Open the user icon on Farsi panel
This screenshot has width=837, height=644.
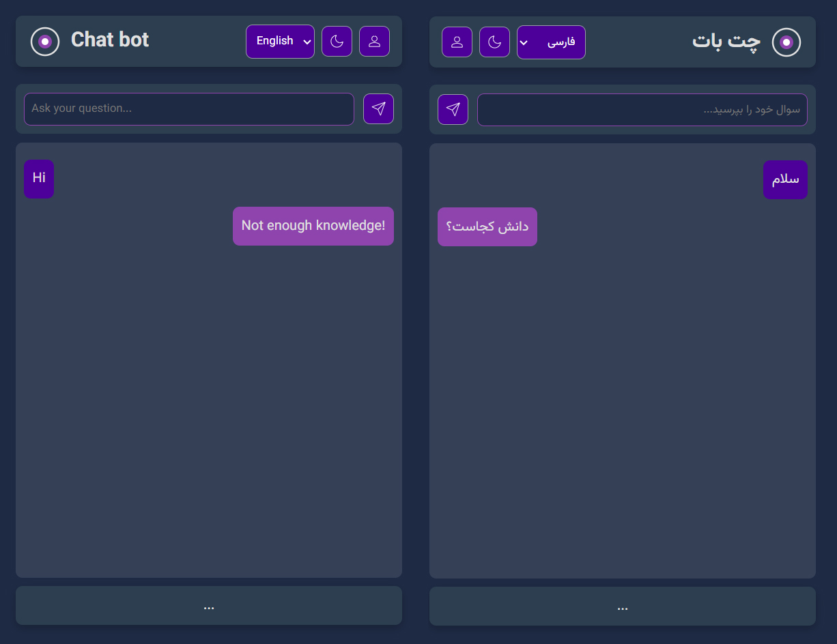pos(457,42)
